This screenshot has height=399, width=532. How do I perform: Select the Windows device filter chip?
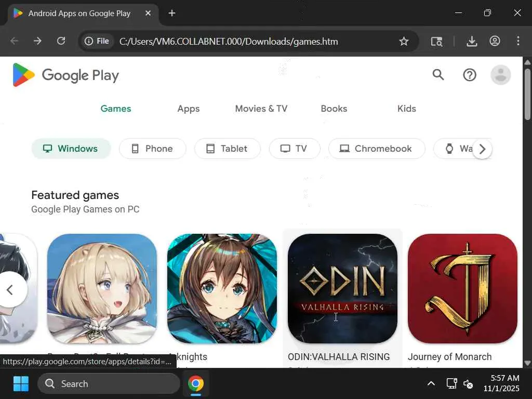[71, 149]
